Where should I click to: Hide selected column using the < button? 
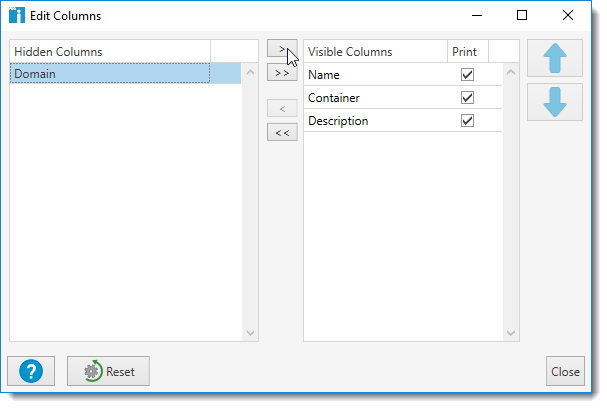click(x=282, y=108)
